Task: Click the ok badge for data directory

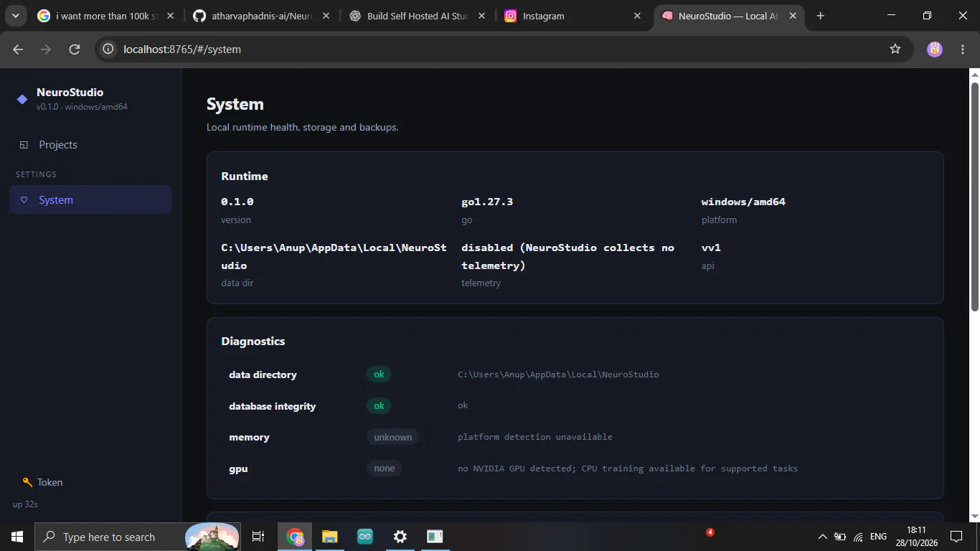Action: tap(379, 375)
